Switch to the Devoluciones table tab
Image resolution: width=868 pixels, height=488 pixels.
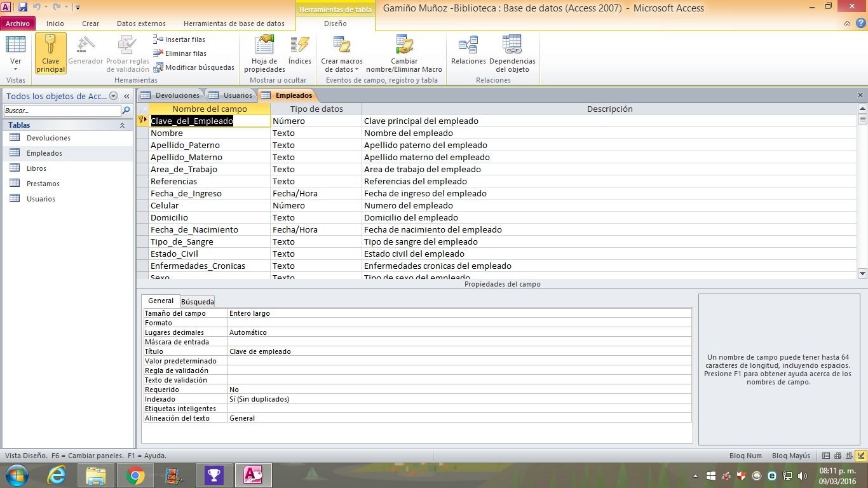click(170, 95)
